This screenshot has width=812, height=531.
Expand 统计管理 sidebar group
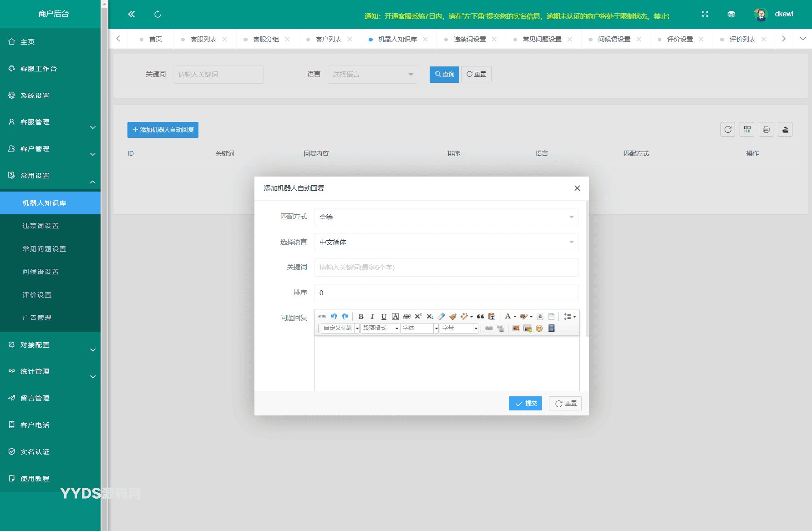coord(50,371)
